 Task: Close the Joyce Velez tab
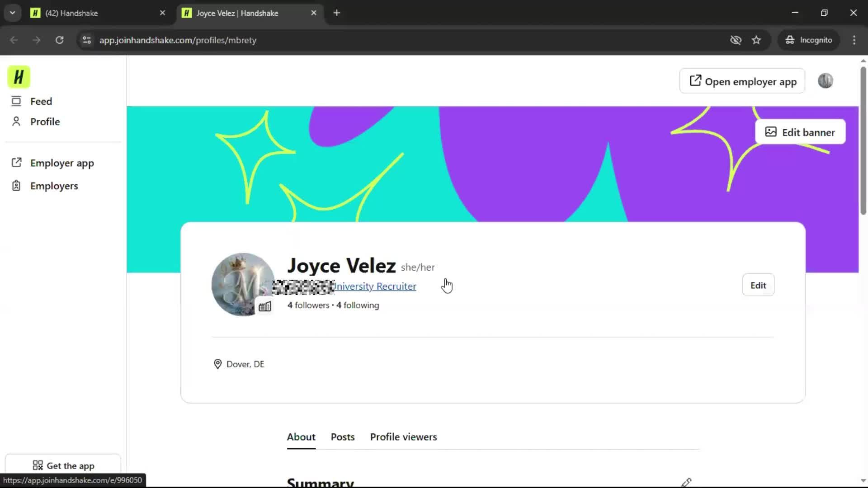pyautogui.click(x=314, y=13)
